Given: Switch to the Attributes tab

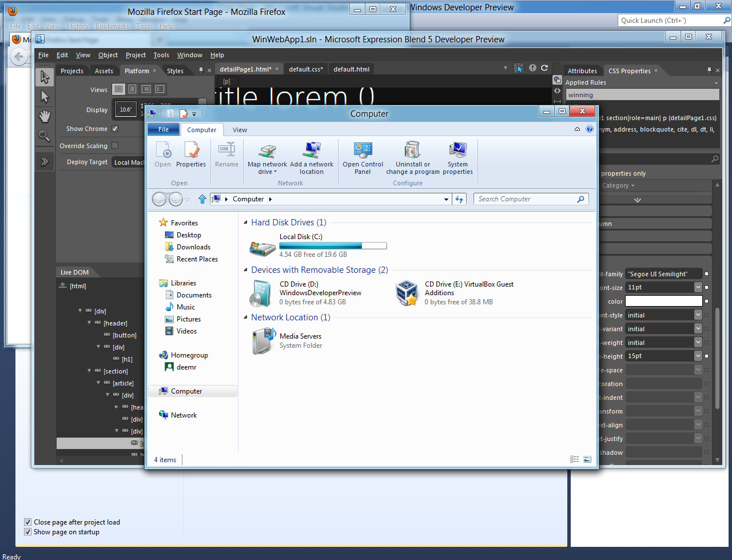Looking at the screenshot, I should pyautogui.click(x=582, y=71).
